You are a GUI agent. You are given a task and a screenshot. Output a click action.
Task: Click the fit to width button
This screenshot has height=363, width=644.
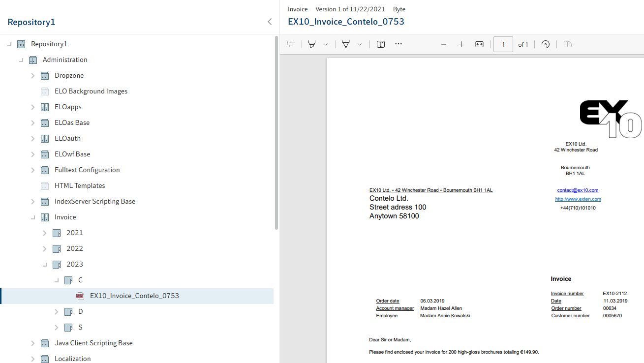coord(479,44)
